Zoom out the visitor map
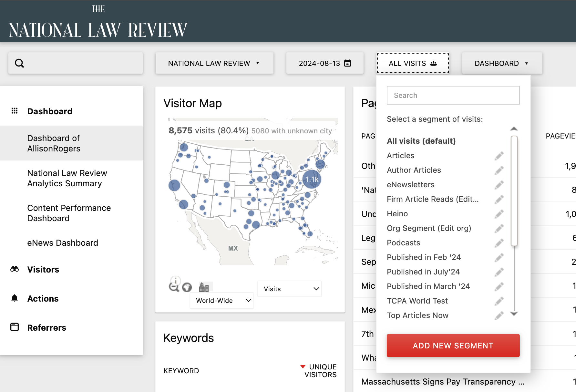The height and width of the screenshot is (392, 576). pyautogui.click(x=174, y=287)
